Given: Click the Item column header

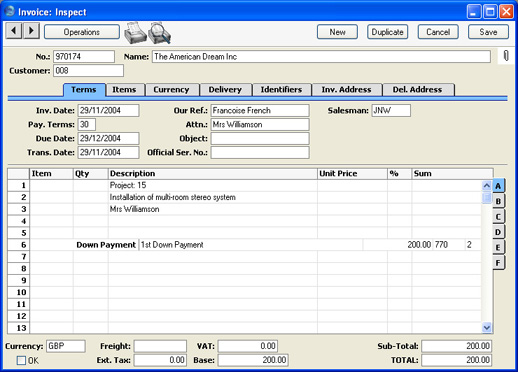Looking at the screenshot, I should pos(51,174).
